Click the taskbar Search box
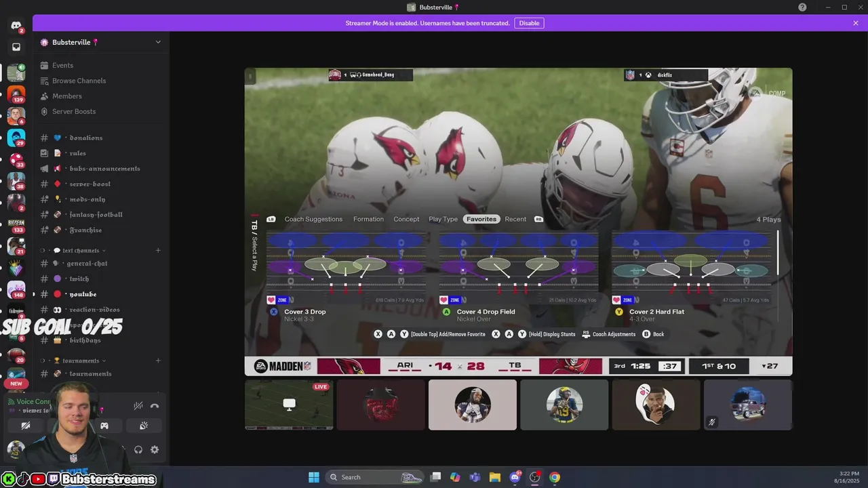This screenshot has height=488, width=868. [375, 477]
